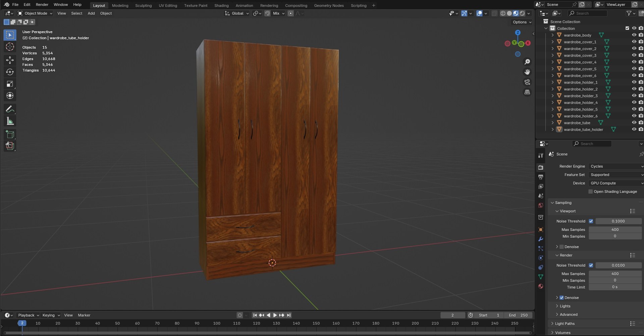Image resolution: width=644 pixels, height=336 pixels.
Task: Select the Rotate tool
Action: pyautogui.click(x=10, y=72)
